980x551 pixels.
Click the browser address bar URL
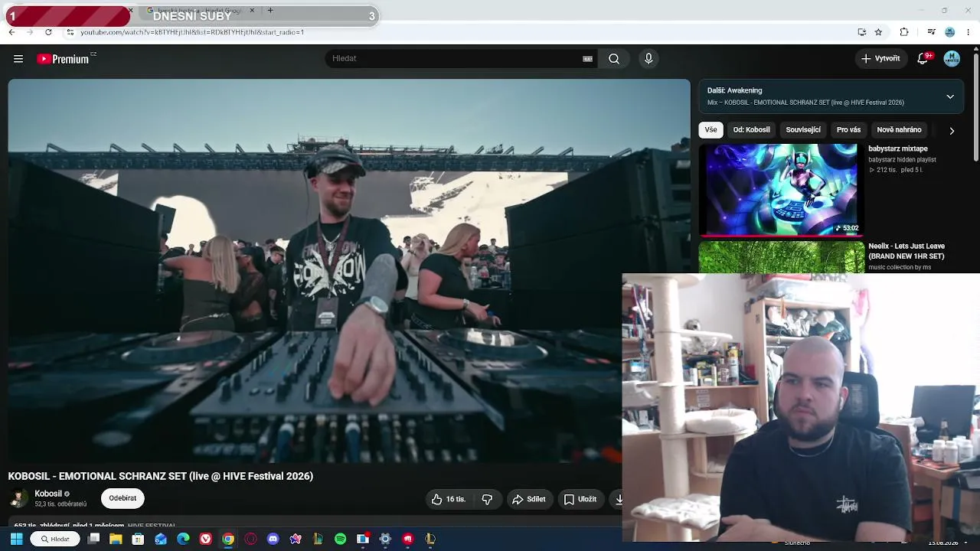tap(192, 32)
